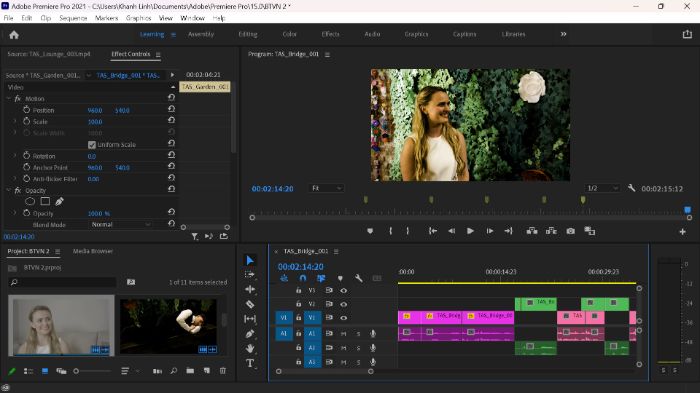Open the Blend Mode Normal dropdown
This screenshot has width=700, height=393.
click(121, 225)
